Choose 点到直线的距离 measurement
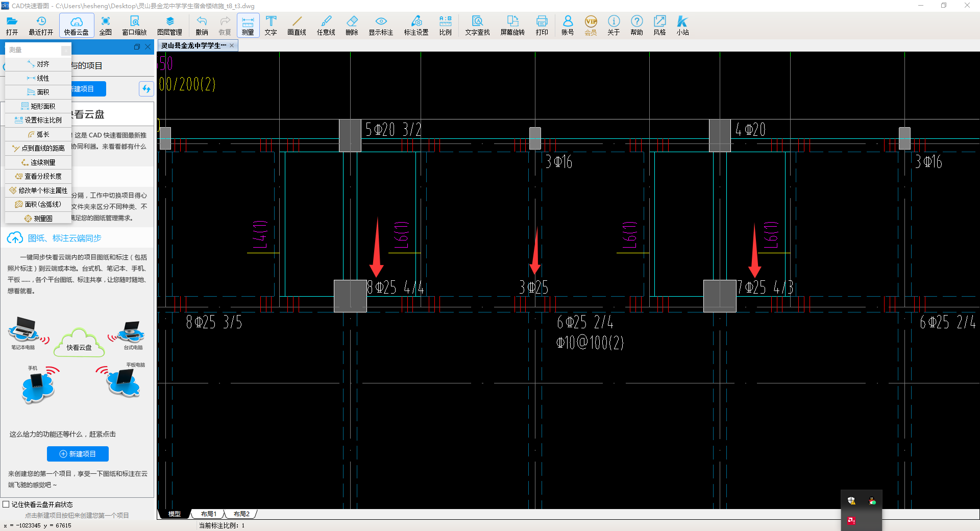Image resolution: width=980 pixels, height=531 pixels. coord(38,148)
